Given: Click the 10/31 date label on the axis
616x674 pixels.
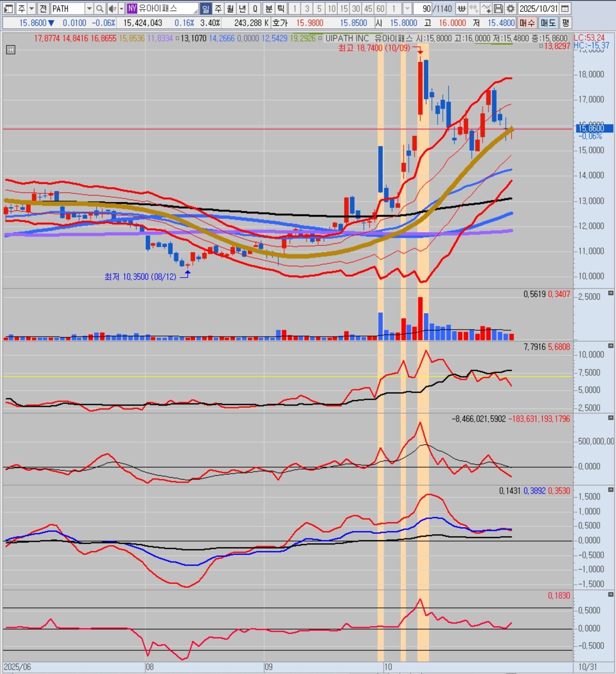Looking at the screenshot, I should [x=587, y=667].
